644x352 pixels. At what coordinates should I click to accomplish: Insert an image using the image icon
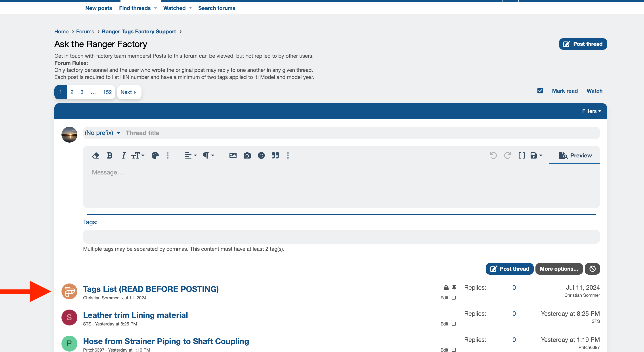coord(233,155)
